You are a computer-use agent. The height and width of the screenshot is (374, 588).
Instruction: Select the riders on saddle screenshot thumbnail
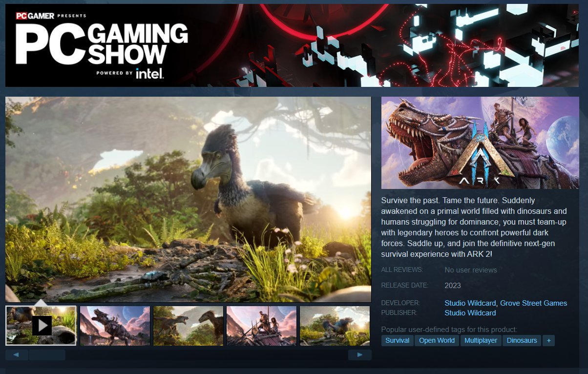[x=261, y=326]
